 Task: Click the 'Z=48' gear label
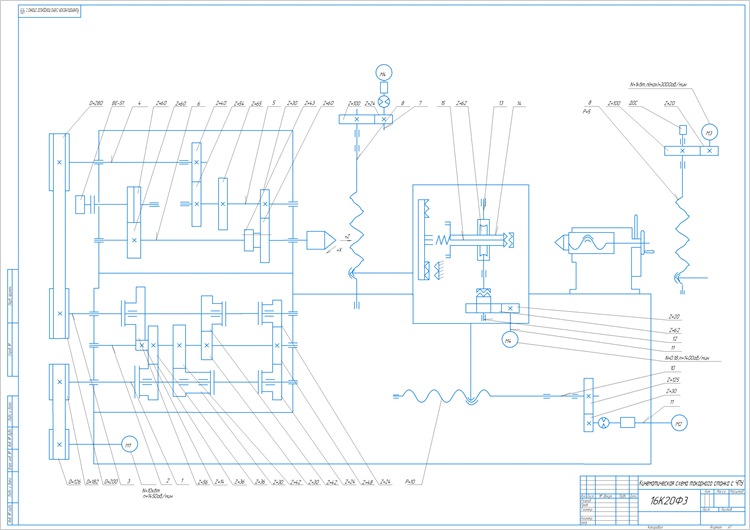pos(368,482)
